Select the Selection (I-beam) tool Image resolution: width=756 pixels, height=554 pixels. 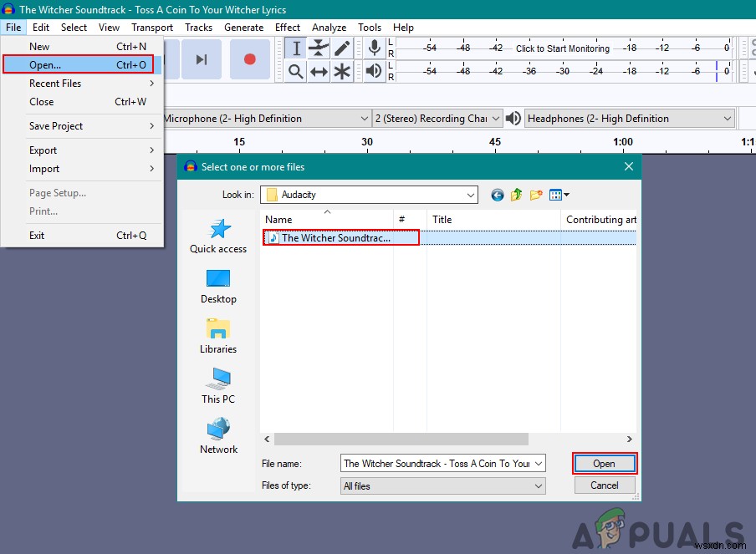296,48
